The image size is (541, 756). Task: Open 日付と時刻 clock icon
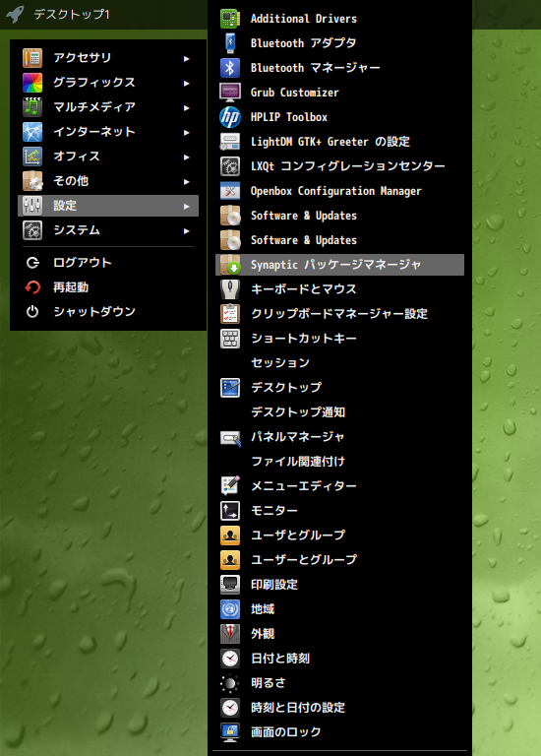[x=230, y=659]
